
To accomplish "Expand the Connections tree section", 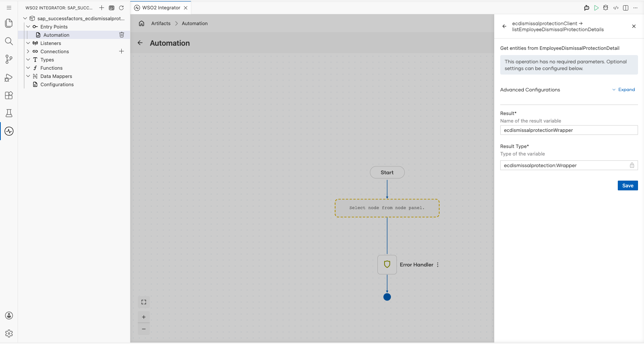I will 28,51.
